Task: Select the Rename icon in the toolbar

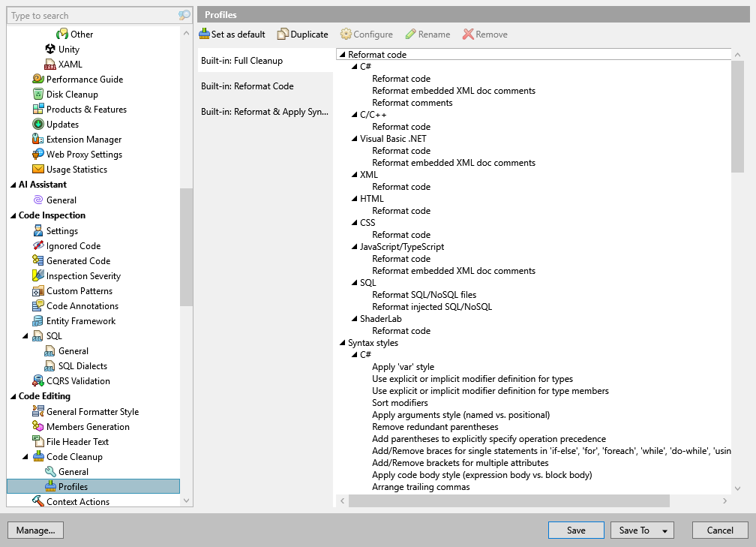Action: (x=411, y=34)
